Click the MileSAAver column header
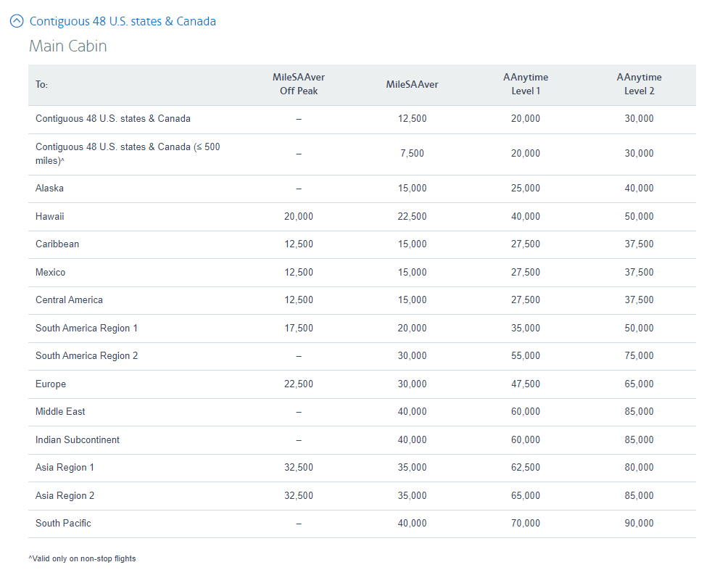The height and width of the screenshot is (570, 728). (412, 84)
